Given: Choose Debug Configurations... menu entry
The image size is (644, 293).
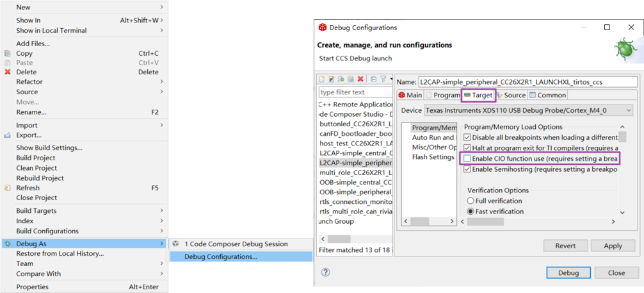Looking at the screenshot, I should click(x=221, y=256).
